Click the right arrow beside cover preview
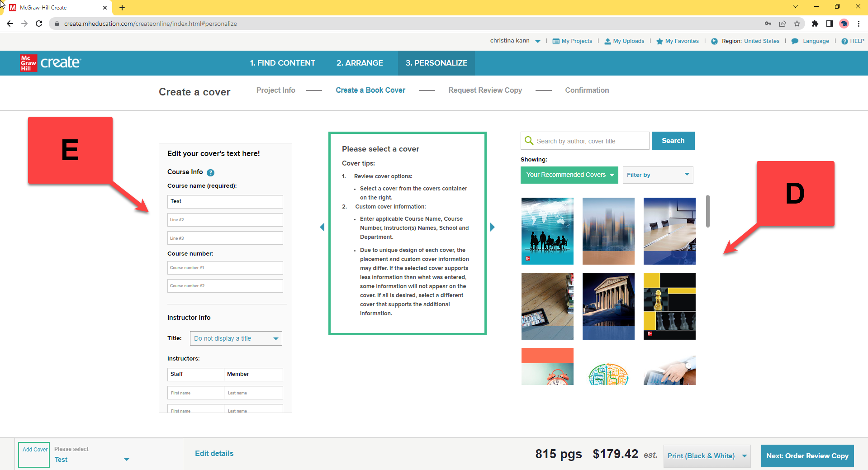 coord(493,227)
